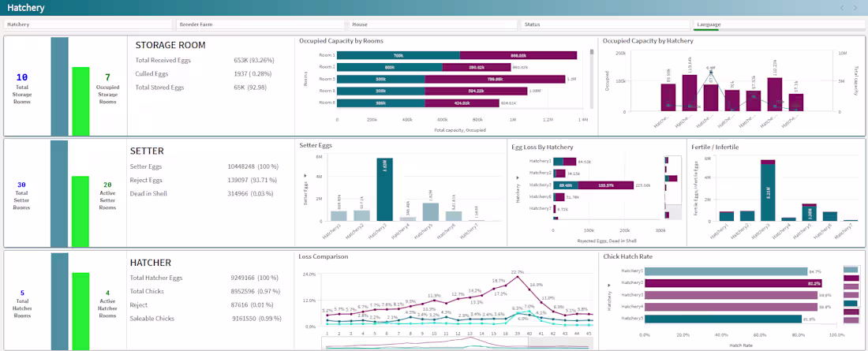Select Hatchery3 bar in Fertile / Infertile chart
The width and height of the screenshot is (868, 351).
pyautogui.click(x=767, y=190)
